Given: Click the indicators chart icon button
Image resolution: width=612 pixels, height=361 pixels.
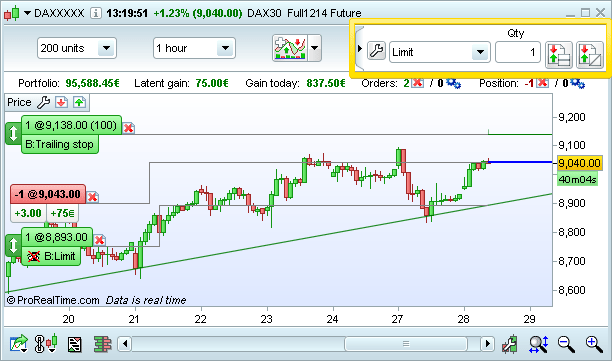Looking at the screenshot, I should coord(290,48).
